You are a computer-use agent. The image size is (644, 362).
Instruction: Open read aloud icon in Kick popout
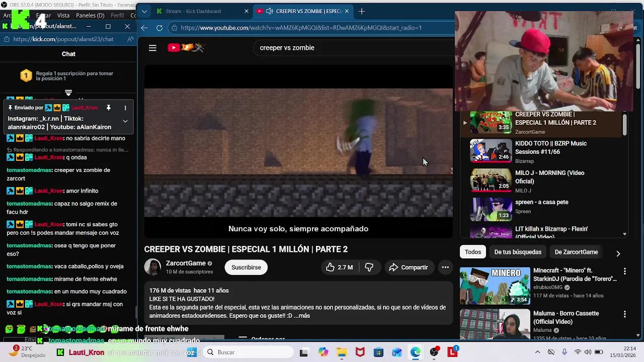pyautogui.click(x=131, y=39)
